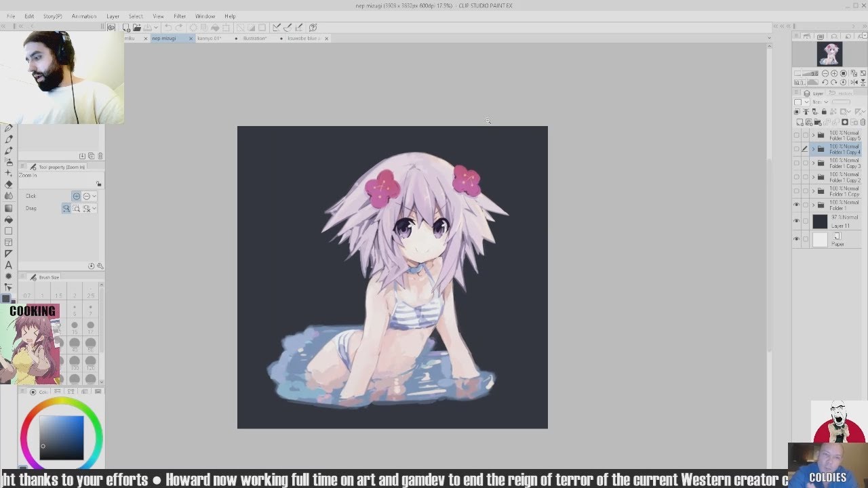Zoom out in the Navigator panel

pos(825,73)
